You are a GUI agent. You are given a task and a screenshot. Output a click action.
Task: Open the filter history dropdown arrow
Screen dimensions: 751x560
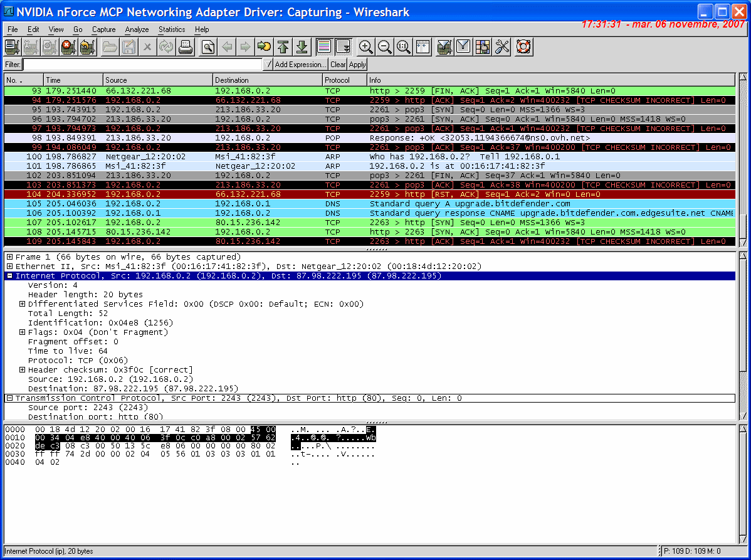pos(268,64)
